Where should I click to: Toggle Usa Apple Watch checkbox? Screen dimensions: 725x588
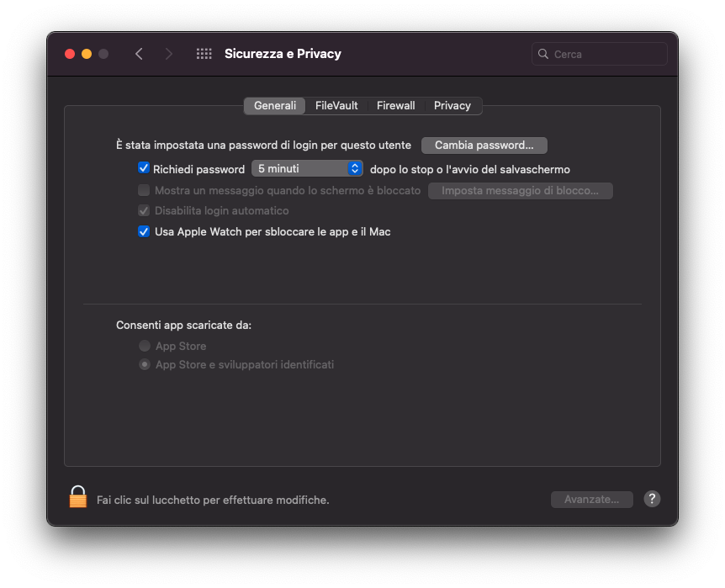click(144, 231)
